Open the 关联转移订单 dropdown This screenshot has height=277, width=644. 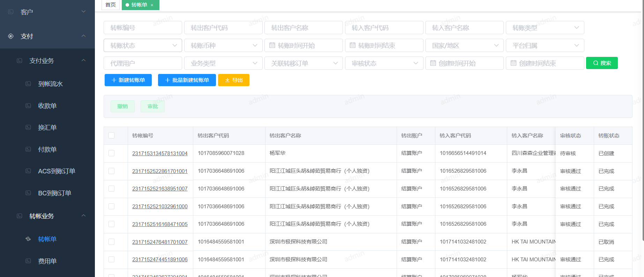tap(304, 63)
